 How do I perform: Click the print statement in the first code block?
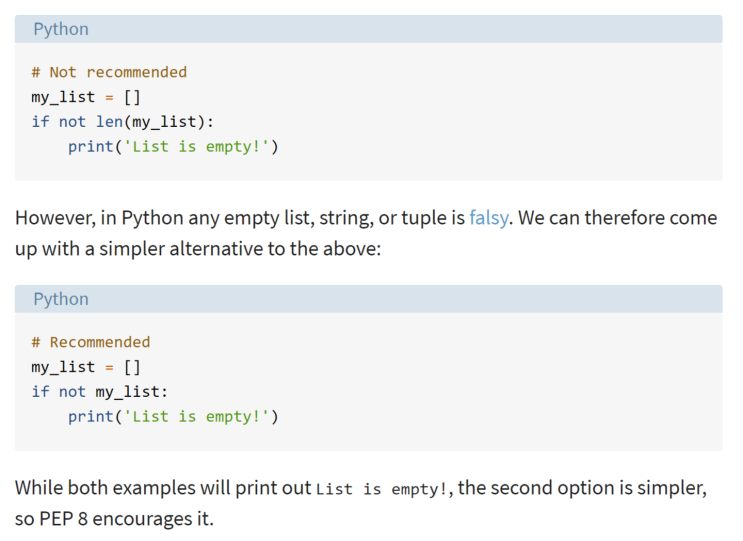click(173, 147)
